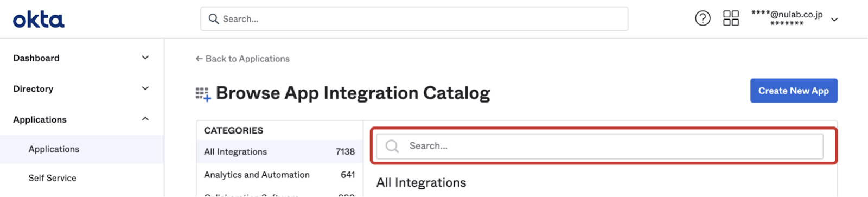868x197 pixels.
Task: Click the magnifier in top search bar
Action: 214,19
